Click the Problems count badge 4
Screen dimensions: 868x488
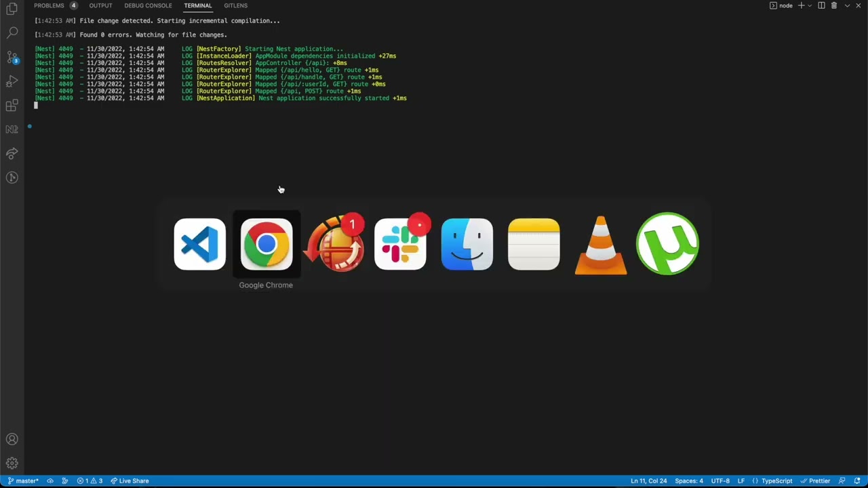pyautogui.click(x=73, y=5)
